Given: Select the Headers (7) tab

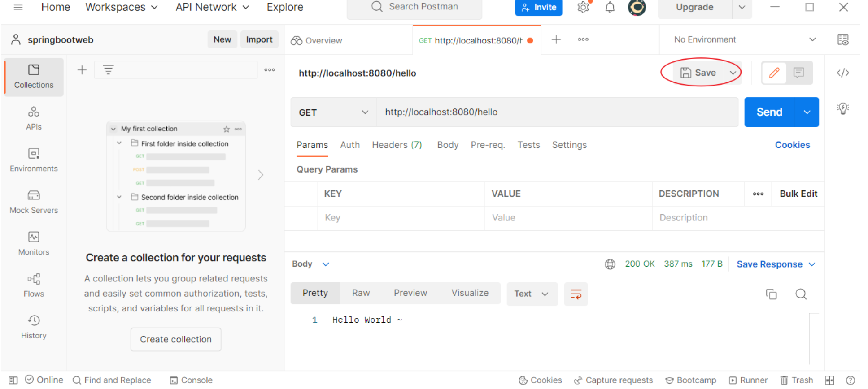Looking at the screenshot, I should [397, 145].
